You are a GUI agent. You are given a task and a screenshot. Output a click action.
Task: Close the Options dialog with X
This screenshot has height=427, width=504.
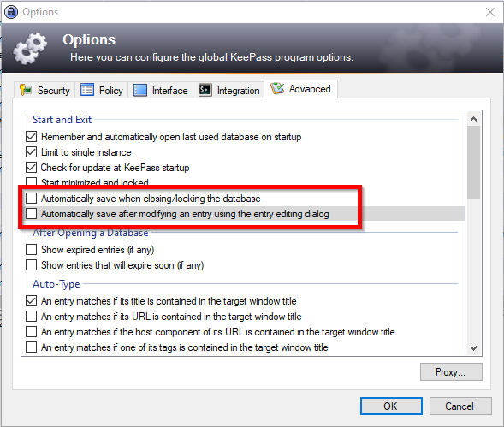[x=489, y=12]
